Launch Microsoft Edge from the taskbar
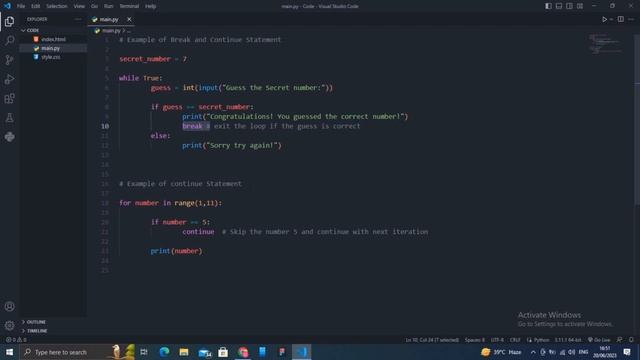This screenshot has width=640, height=360. (x=164, y=352)
